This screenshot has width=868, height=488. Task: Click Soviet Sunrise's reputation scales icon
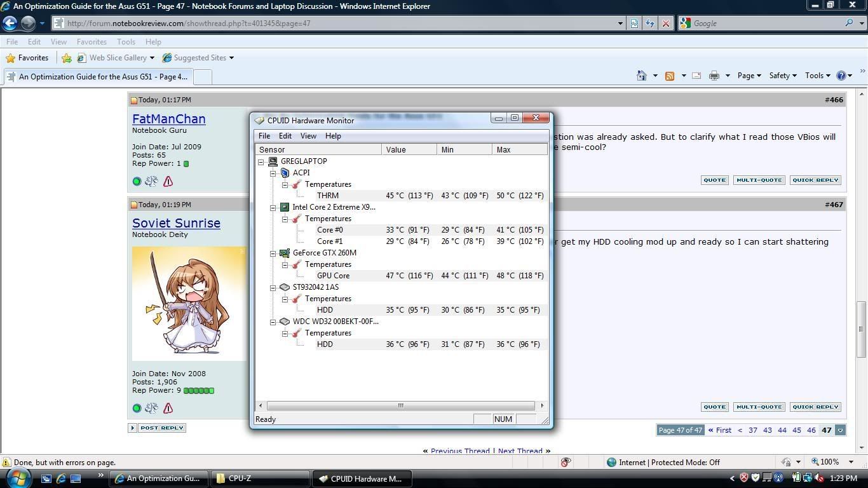click(x=151, y=408)
